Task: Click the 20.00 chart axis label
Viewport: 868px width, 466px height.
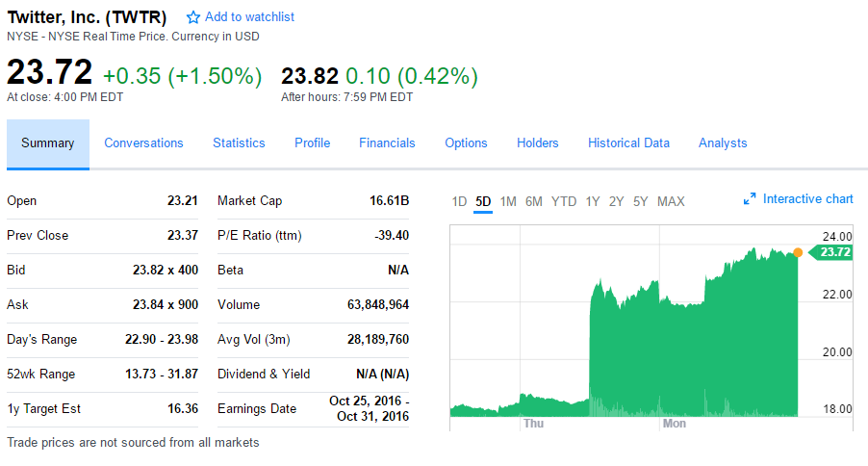Action: coord(837,351)
